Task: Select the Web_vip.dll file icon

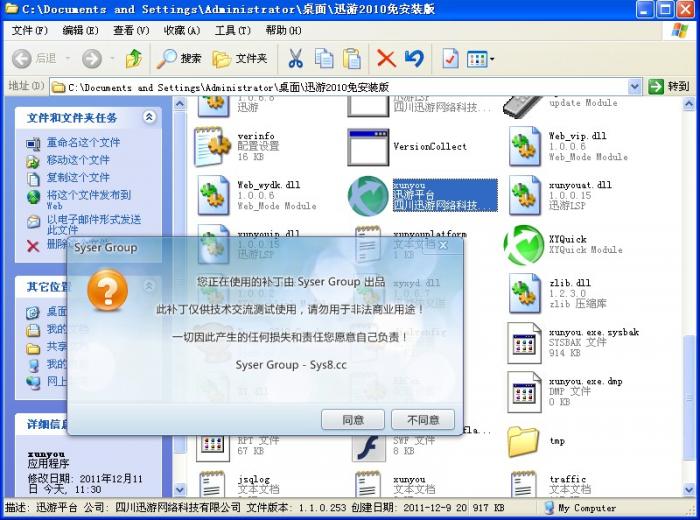Action: pos(524,146)
